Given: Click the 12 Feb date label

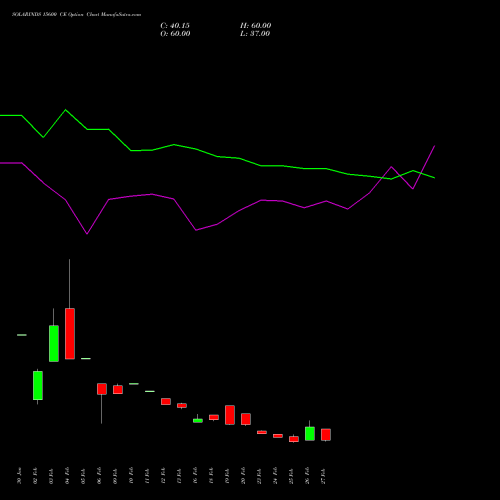Looking at the screenshot, I should (x=163, y=476).
